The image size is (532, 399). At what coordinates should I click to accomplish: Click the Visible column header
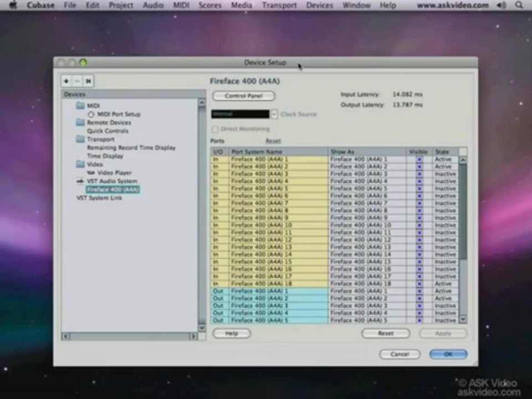[x=420, y=152]
